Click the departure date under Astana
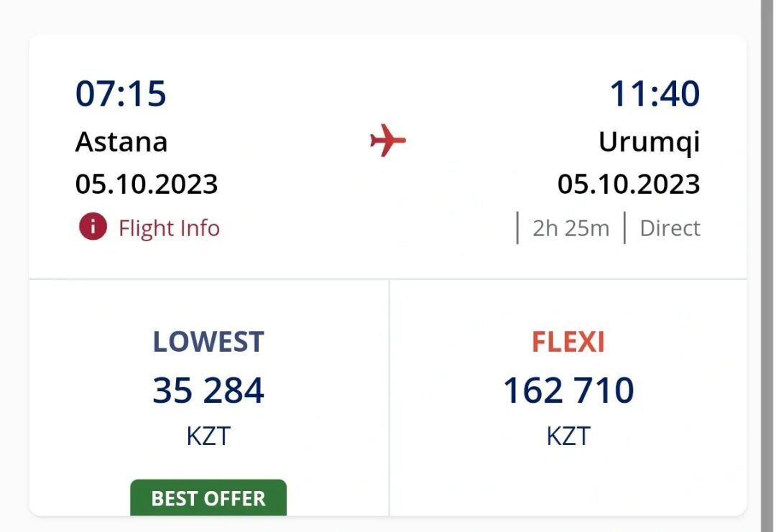This screenshot has width=776, height=532. click(x=147, y=185)
